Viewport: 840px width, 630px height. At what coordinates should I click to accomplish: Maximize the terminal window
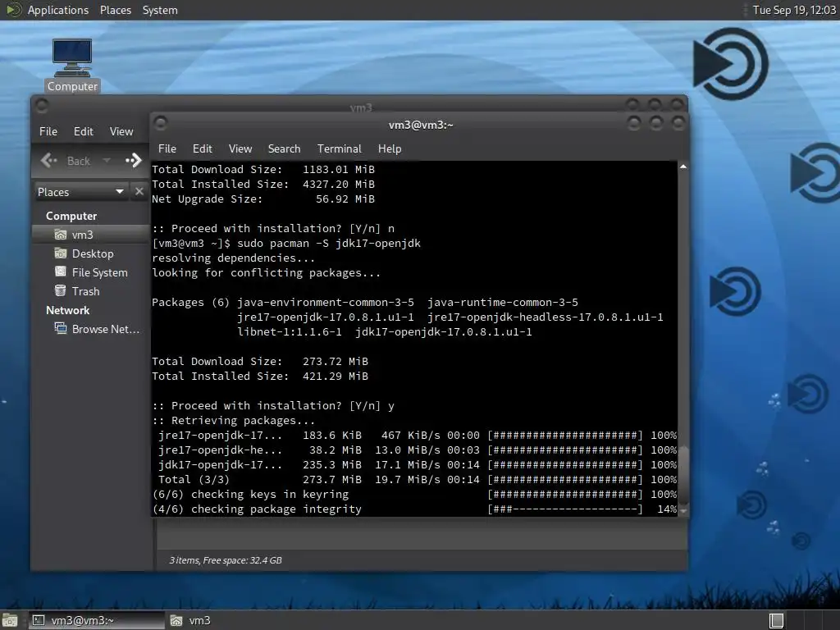[656, 124]
